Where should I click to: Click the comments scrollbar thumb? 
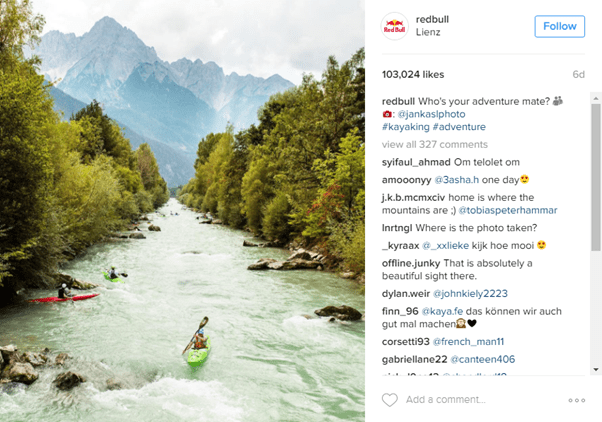click(596, 177)
